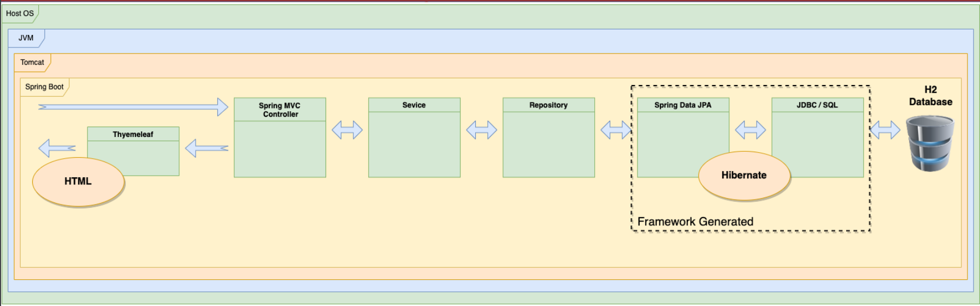This screenshot has height=306, width=980.
Task: Select the long right arrow to Controller
Action: [133, 107]
